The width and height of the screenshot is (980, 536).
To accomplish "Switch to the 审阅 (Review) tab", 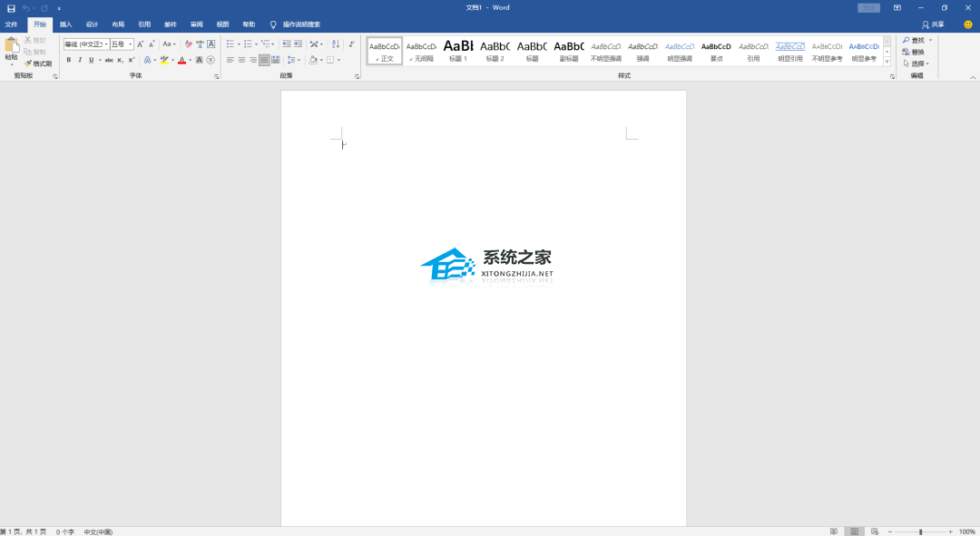I will coord(197,24).
